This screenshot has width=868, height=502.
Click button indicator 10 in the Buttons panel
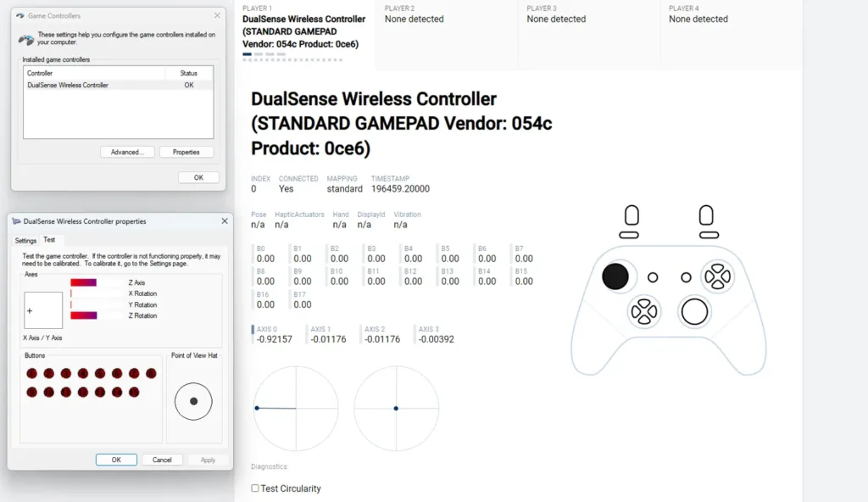click(48, 393)
